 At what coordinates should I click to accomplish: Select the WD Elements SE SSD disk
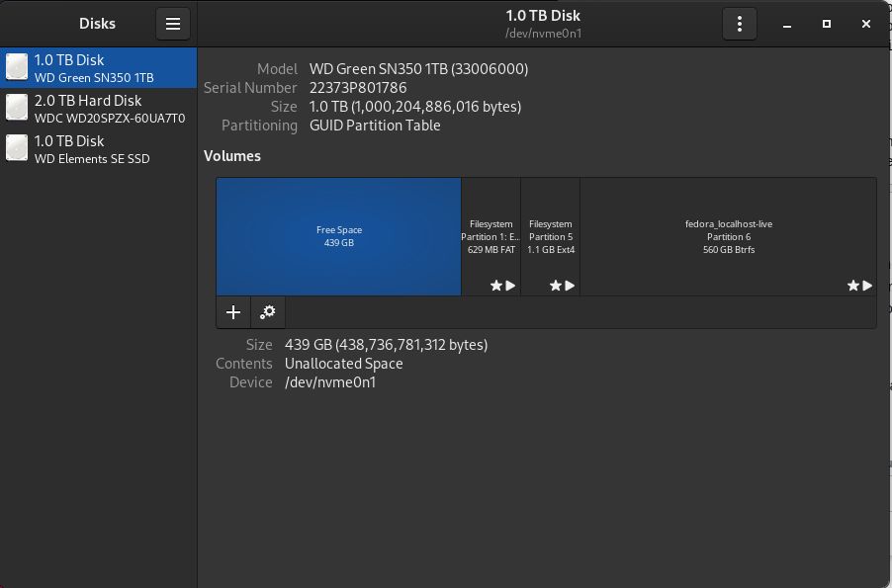click(99, 149)
